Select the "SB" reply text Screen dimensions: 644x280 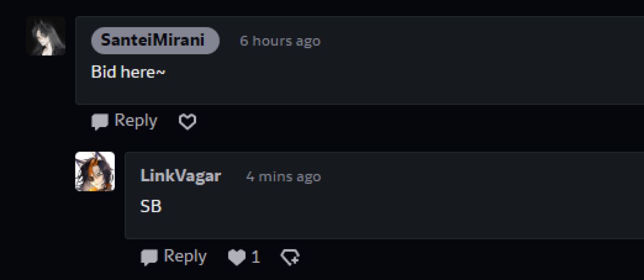[x=151, y=206]
